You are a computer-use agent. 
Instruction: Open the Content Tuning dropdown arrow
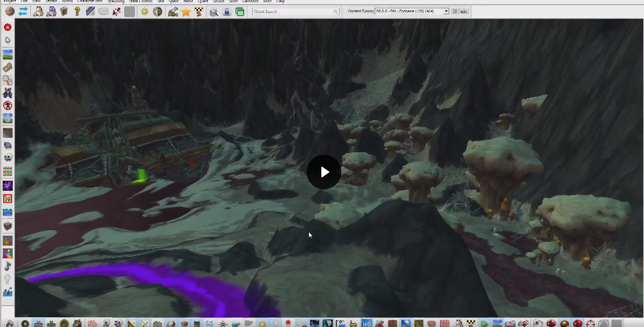446,11
